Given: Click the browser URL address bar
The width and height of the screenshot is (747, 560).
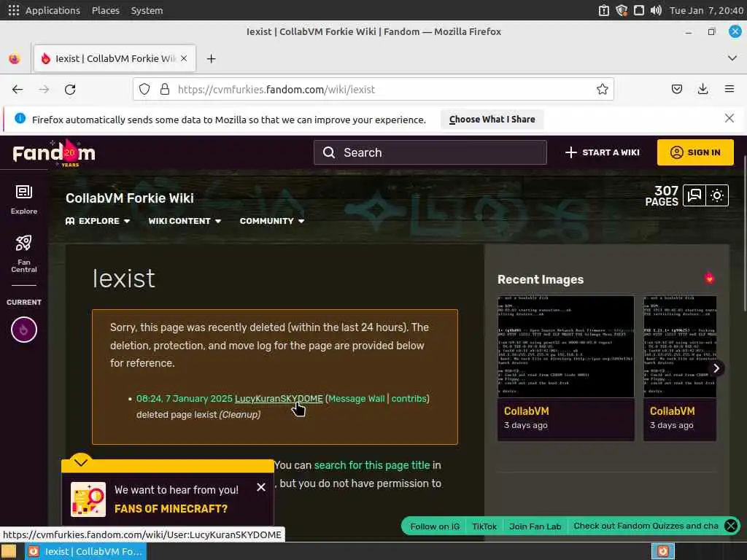Looking at the screenshot, I should pos(373,89).
